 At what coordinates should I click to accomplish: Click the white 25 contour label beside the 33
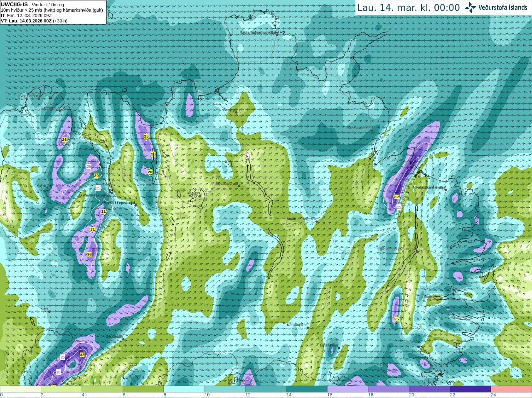click(x=63, y=357)
